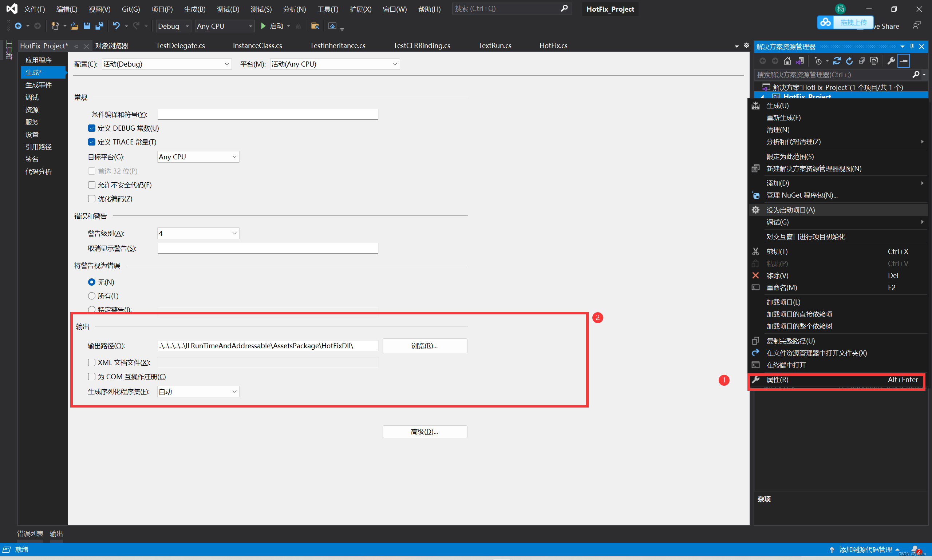Viewport: 932px width, 560px height.
Task: Click the open file folder icon
Action: (74, 26)
